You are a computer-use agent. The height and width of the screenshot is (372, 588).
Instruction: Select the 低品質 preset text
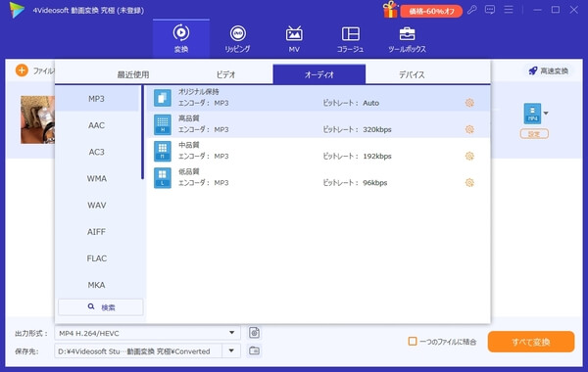tap(188, 171)
